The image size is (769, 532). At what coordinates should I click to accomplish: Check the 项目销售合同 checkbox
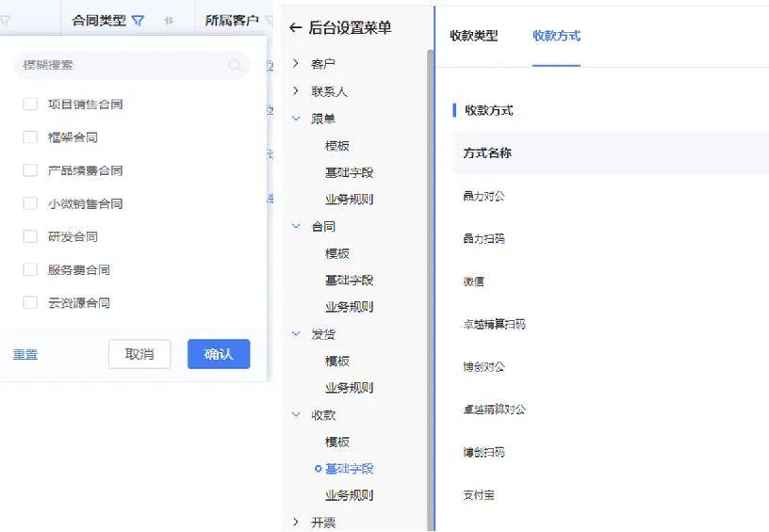(x=30, y=105)
